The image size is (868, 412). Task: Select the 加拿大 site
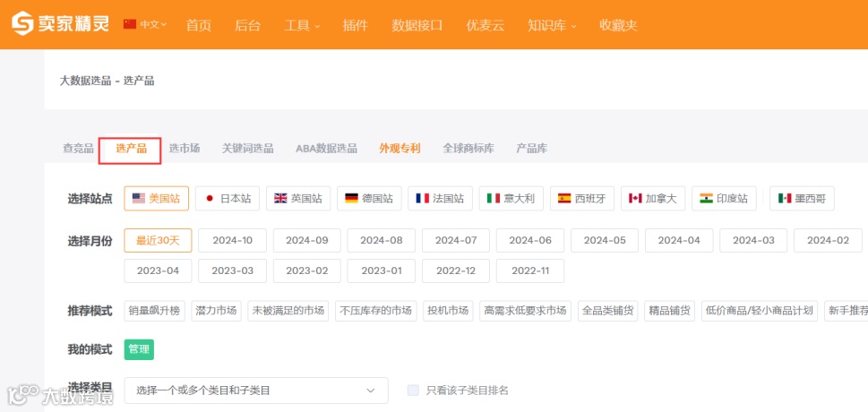(x=653, y=198)
